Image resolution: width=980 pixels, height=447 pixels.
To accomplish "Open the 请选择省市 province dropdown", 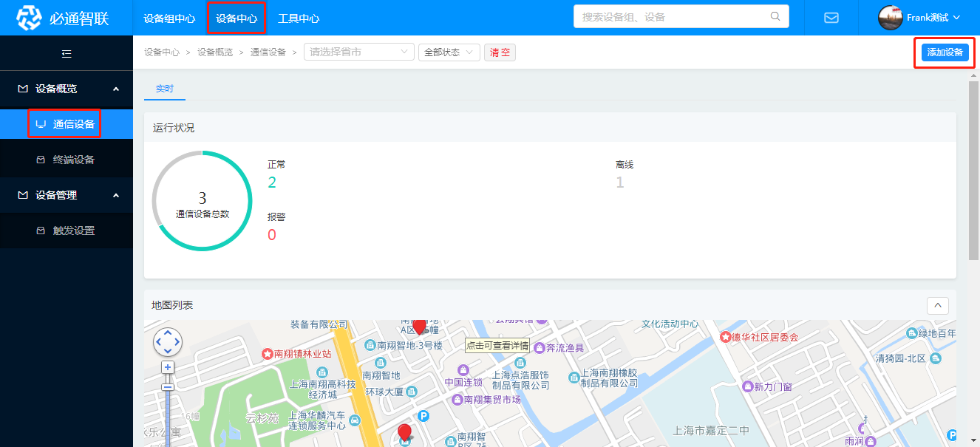I will 358,52.
